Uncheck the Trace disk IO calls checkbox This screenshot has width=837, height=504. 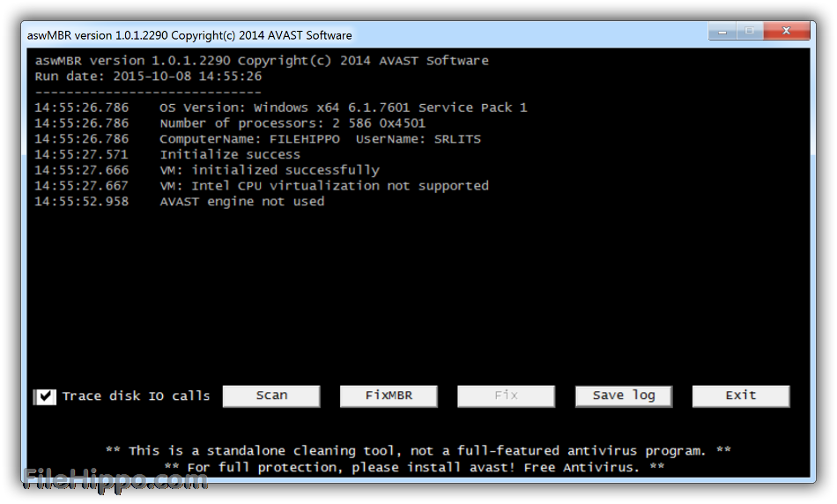tap(46, 397)
